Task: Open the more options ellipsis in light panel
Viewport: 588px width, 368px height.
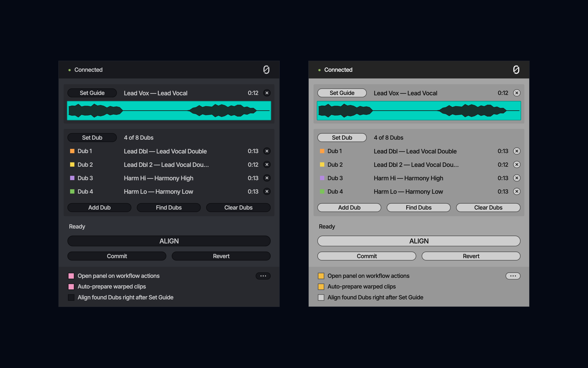Action: [x=513, y=276]
